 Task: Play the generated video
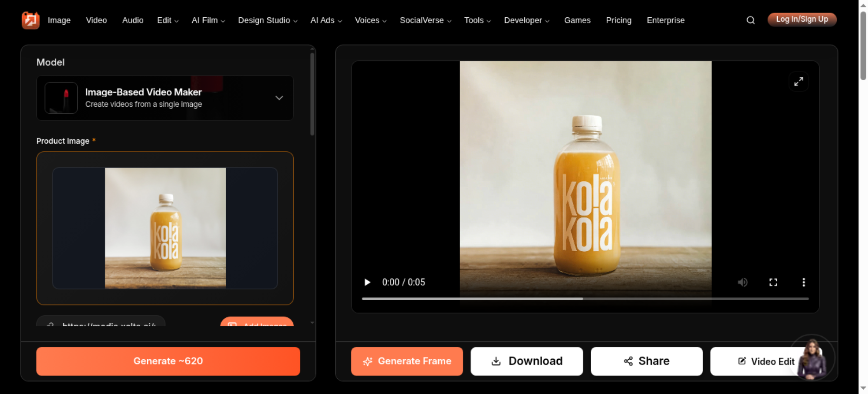(x=367, y=282)
